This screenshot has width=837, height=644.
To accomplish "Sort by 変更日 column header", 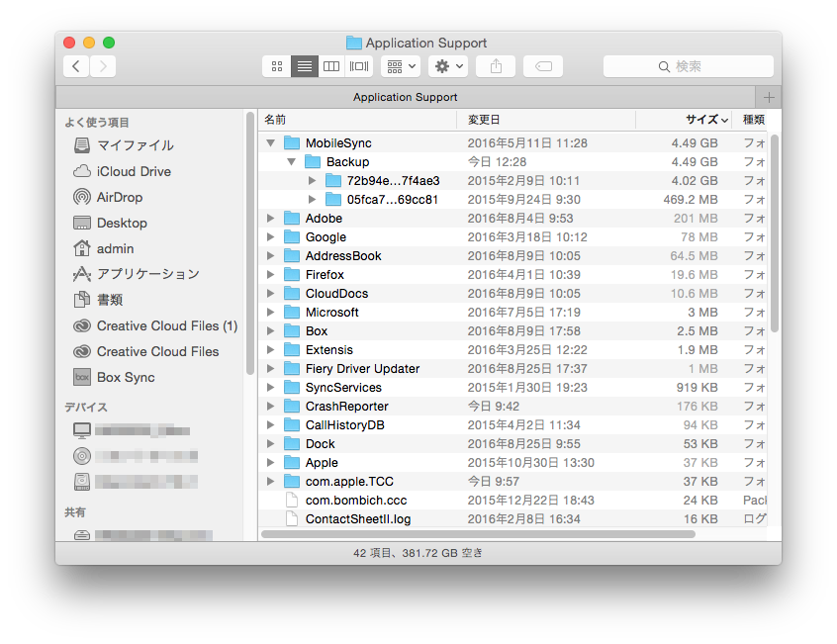I will [545, 120].
